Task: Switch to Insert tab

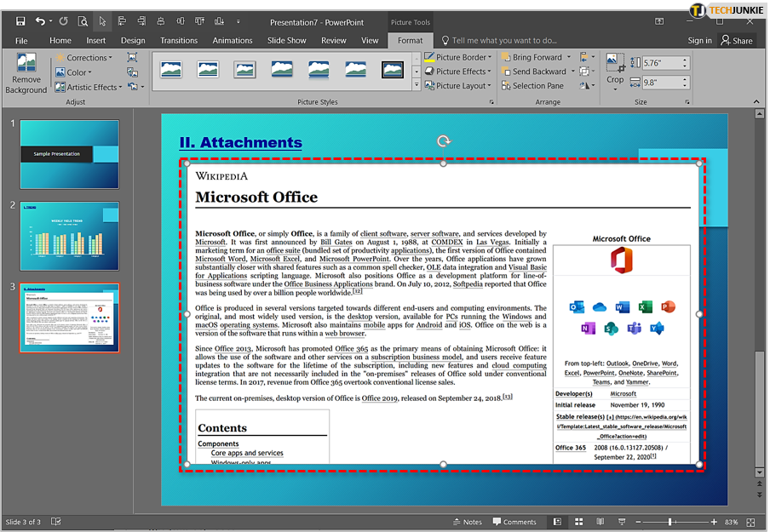Action: click(95, 40)
